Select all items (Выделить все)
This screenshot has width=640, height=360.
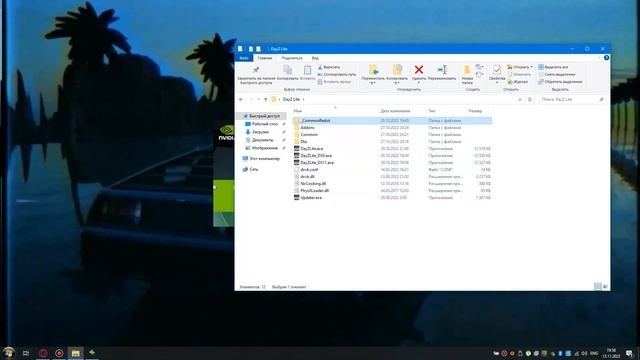pyautogui.click(x=553, y=67)
